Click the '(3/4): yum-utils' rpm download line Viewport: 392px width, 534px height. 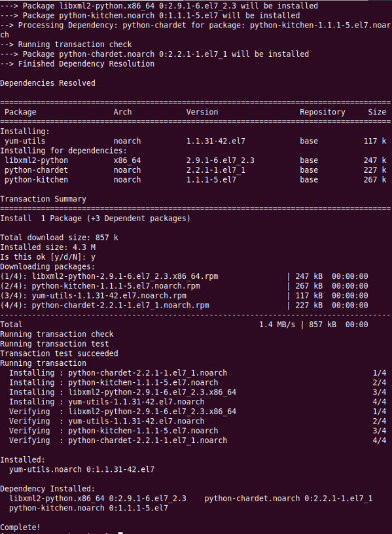tap(184, 296)
